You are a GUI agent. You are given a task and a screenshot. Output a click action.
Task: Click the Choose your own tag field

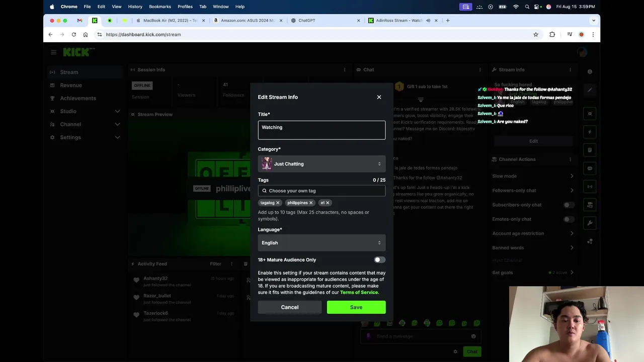click(321, 191)
